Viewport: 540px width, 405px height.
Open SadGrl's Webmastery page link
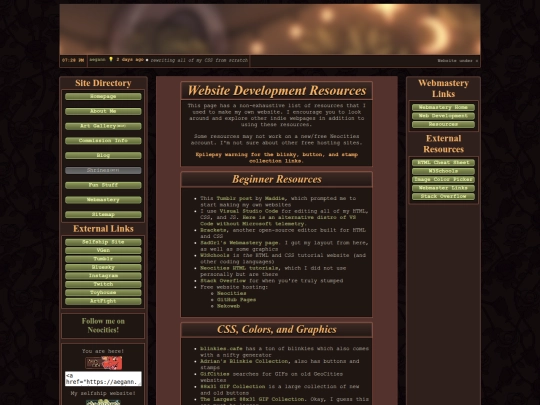pyautogui.click(x=240, y=243)
